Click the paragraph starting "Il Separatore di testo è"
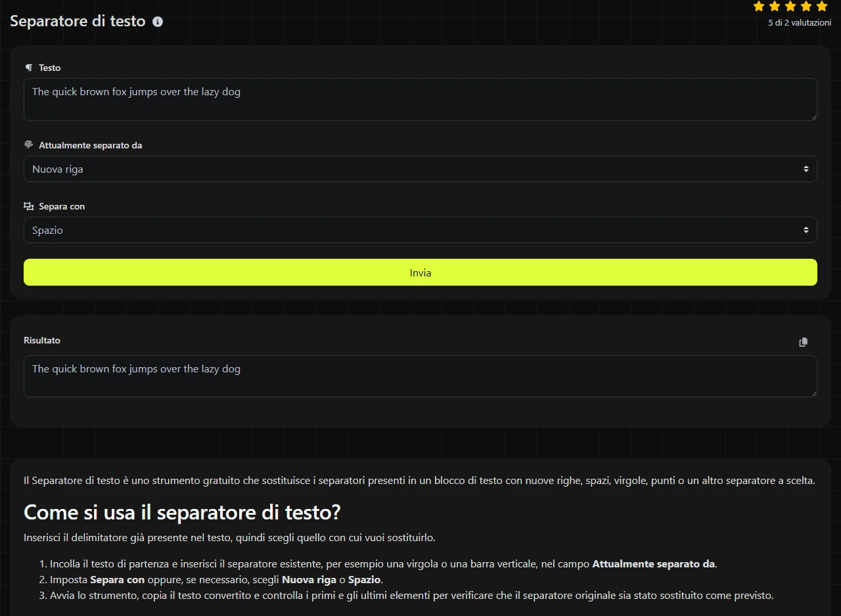Viewport: 841px width, 616px height. (x=419, y=481)
